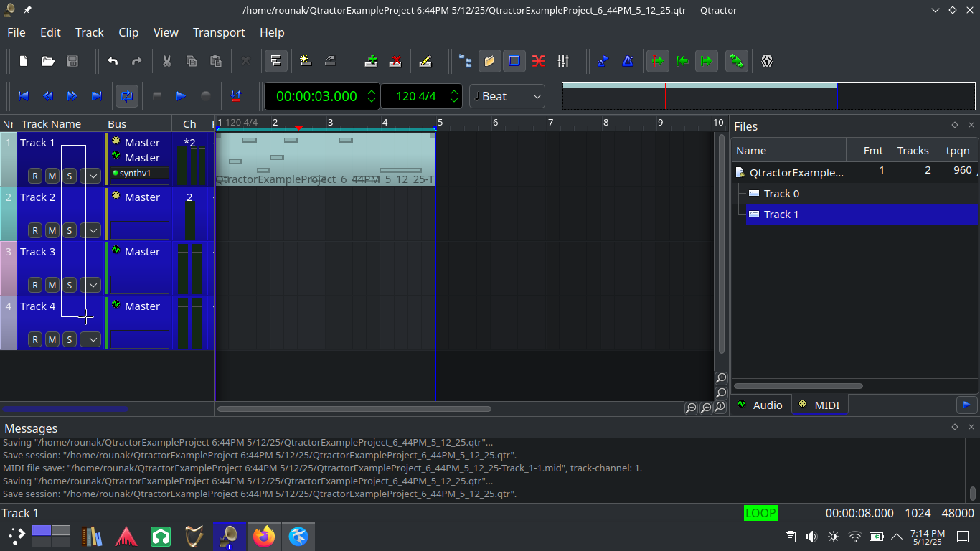Screen dimensions: 980x551
Task: Mute Track 2 with its M button
Action: [52, 230]
